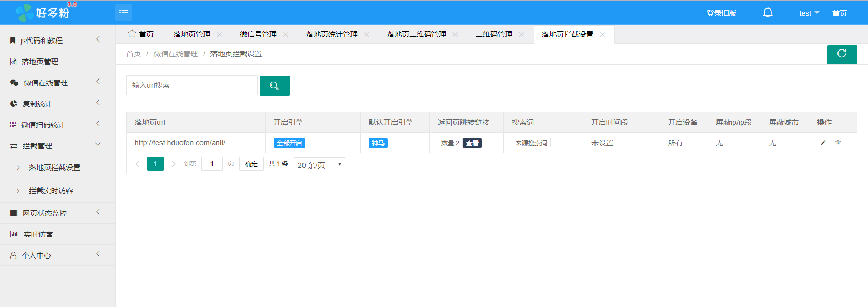Click the 输入url搜索 input field

[x=191, y=85]
